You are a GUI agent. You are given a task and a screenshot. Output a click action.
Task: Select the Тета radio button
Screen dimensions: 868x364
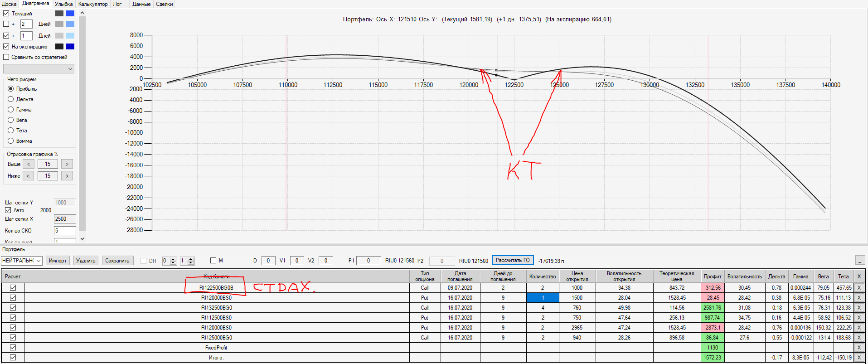(x=11, y=131)
